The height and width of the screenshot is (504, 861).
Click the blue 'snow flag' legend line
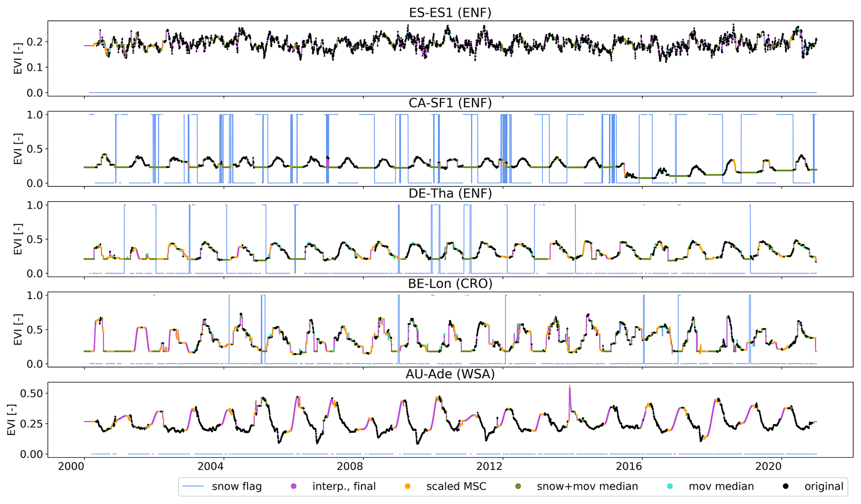tap(193, 487)
